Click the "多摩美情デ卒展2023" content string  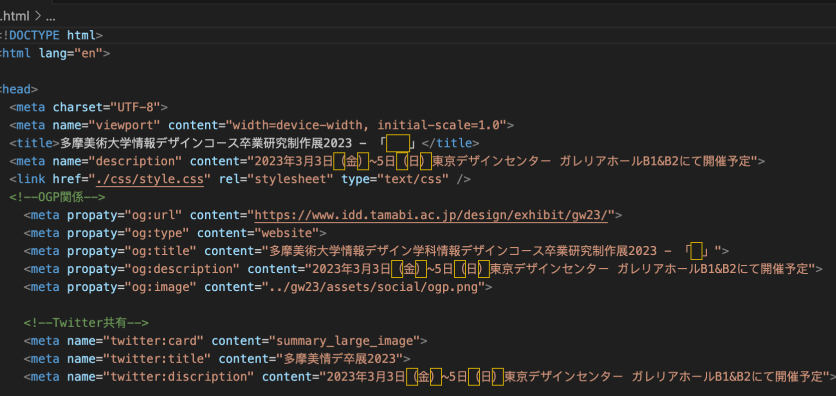[x=340, y=359]
